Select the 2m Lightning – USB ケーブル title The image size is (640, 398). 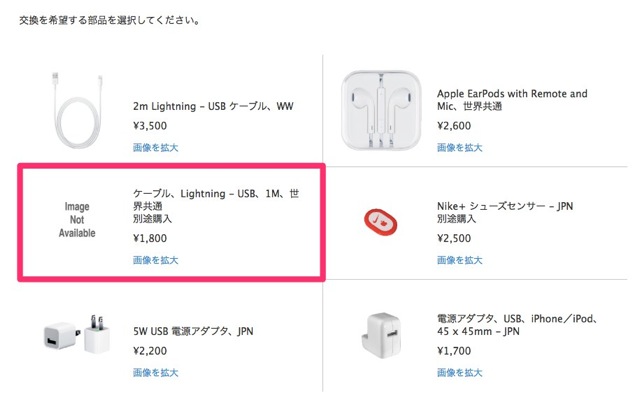(x=213, y=106)
